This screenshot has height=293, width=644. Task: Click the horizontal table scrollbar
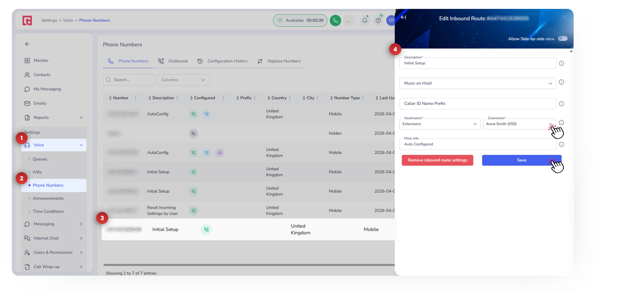point(249,265)
